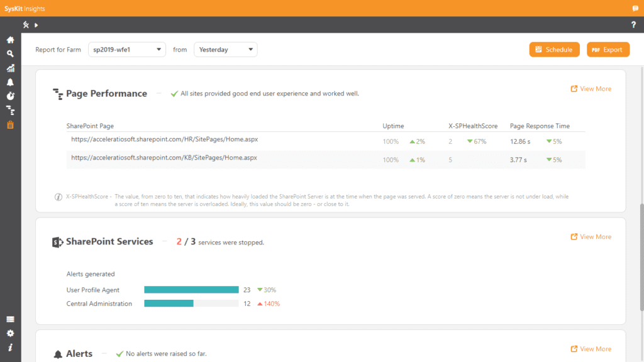Click the 67% health score change
644x362 pixels.
click(477, 141)
